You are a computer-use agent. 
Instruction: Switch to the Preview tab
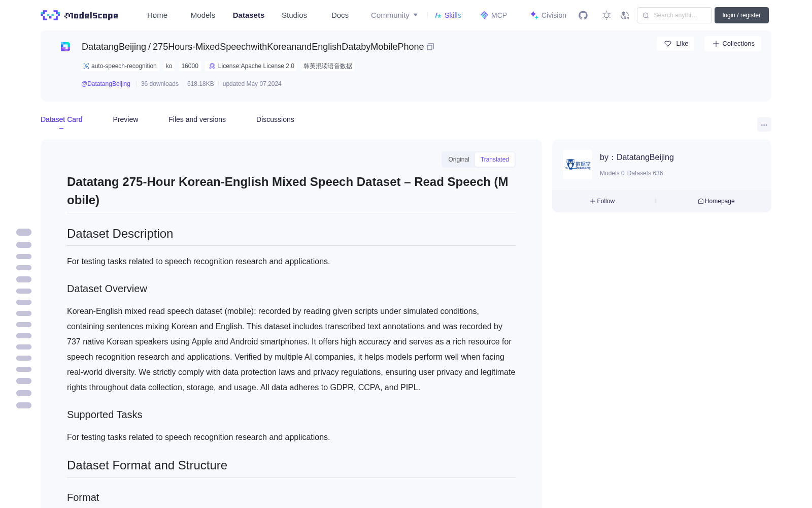click(125, 119)
